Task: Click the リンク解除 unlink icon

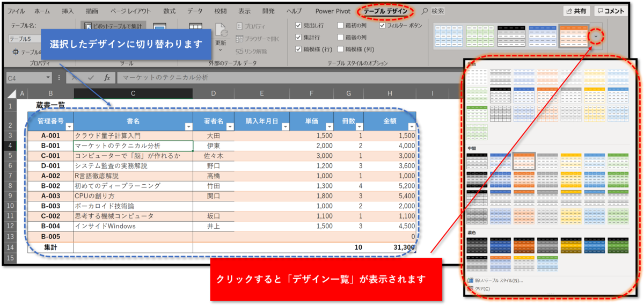Action: point(240,52)
